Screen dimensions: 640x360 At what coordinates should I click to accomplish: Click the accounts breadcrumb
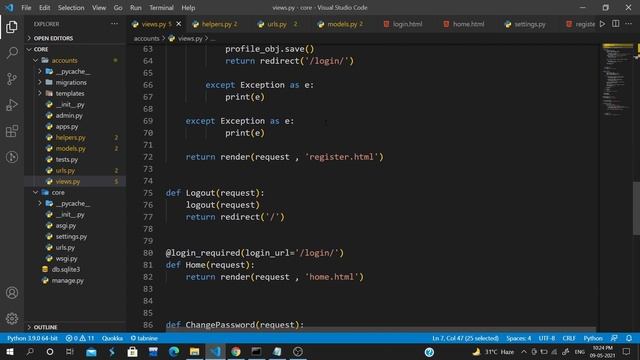pos(147,38)
